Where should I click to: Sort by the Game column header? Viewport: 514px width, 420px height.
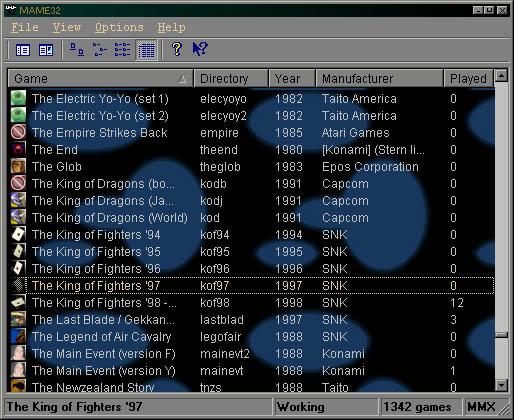pyautogui.click(x=100, y=79)
